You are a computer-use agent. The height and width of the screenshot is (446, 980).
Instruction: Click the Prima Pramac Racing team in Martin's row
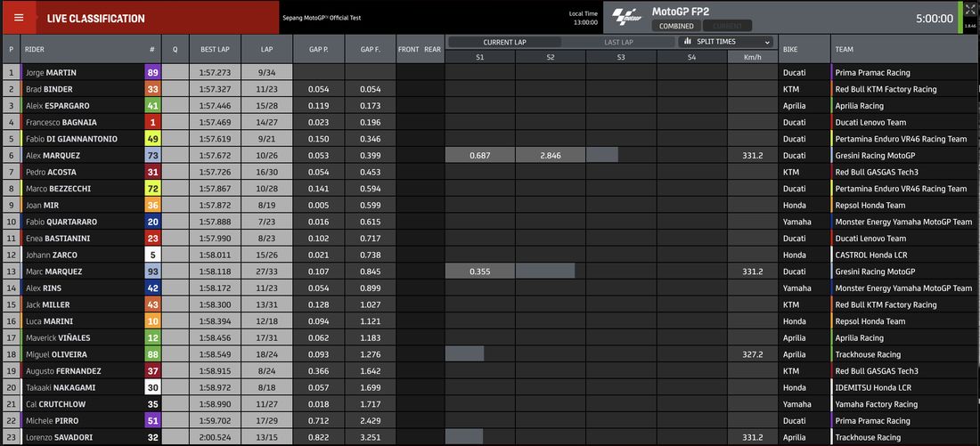pyautogui.click(x=872, y=72)
